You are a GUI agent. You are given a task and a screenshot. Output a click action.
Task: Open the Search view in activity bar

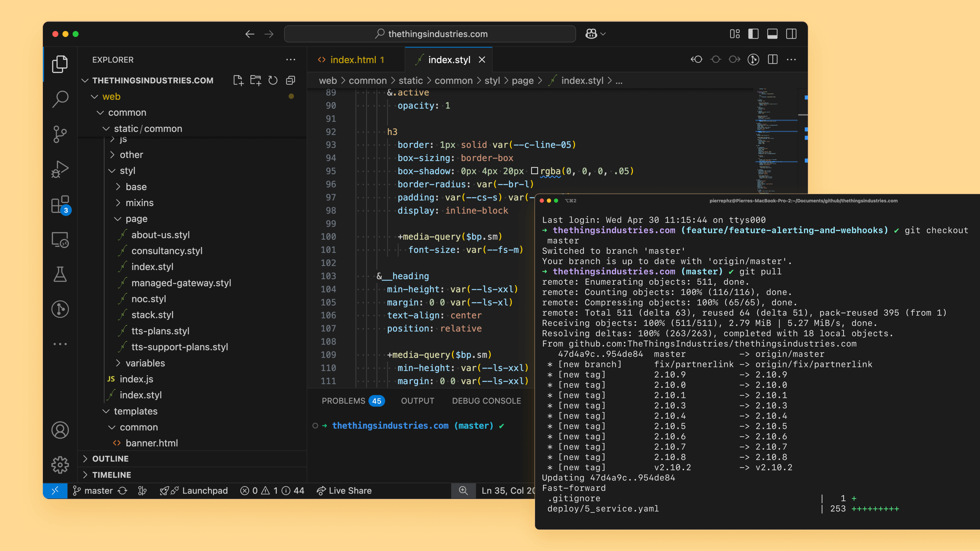pyautogui.click(x=60, y=99)
